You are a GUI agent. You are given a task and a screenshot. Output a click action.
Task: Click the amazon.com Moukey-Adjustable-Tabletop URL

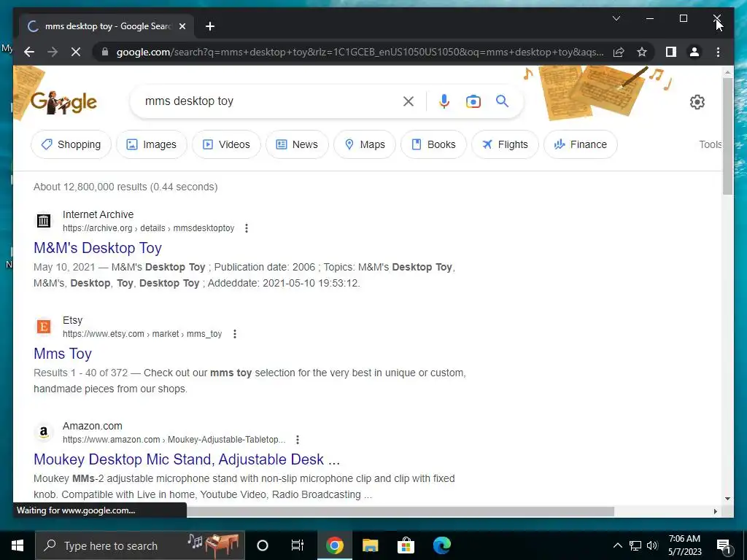[x=174, y=440]
